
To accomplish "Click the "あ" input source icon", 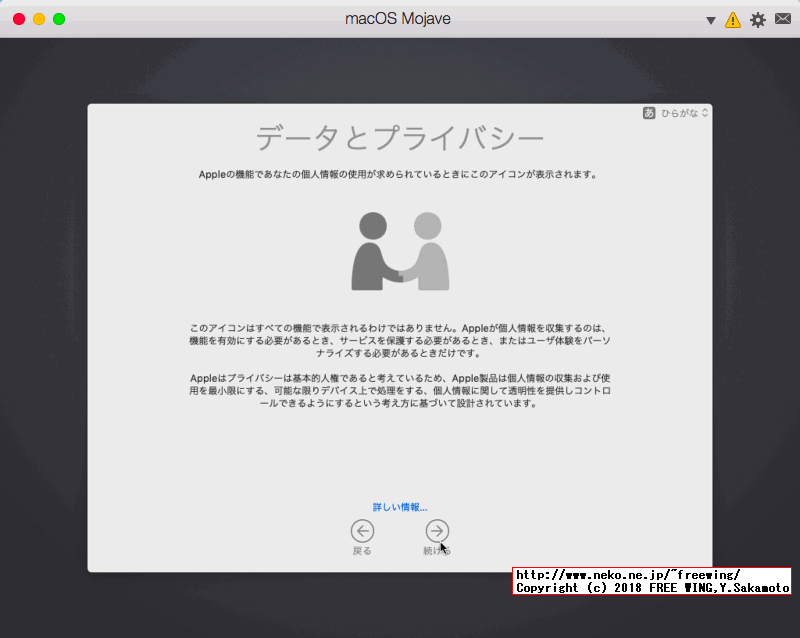I will [651, 112].
